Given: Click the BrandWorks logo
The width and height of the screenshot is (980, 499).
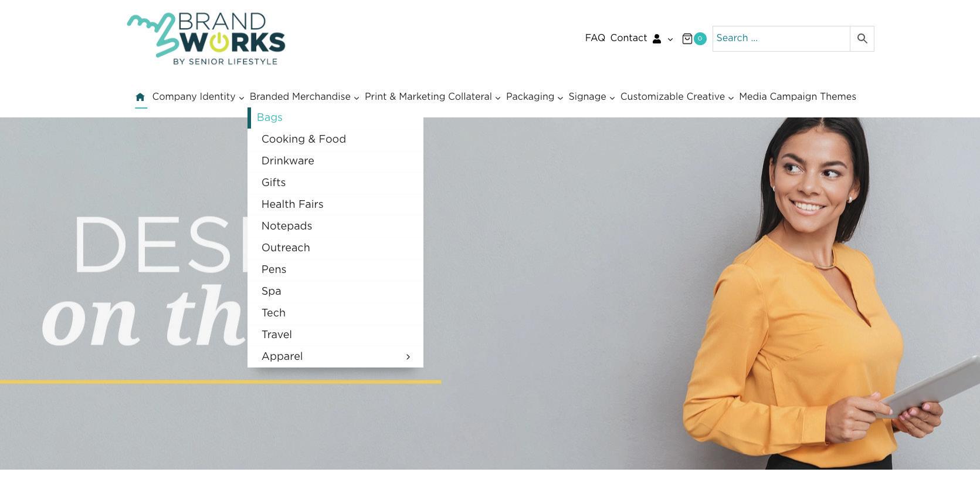Looking at the screenshot, I should pyautogui.click(x=206, y=39).
